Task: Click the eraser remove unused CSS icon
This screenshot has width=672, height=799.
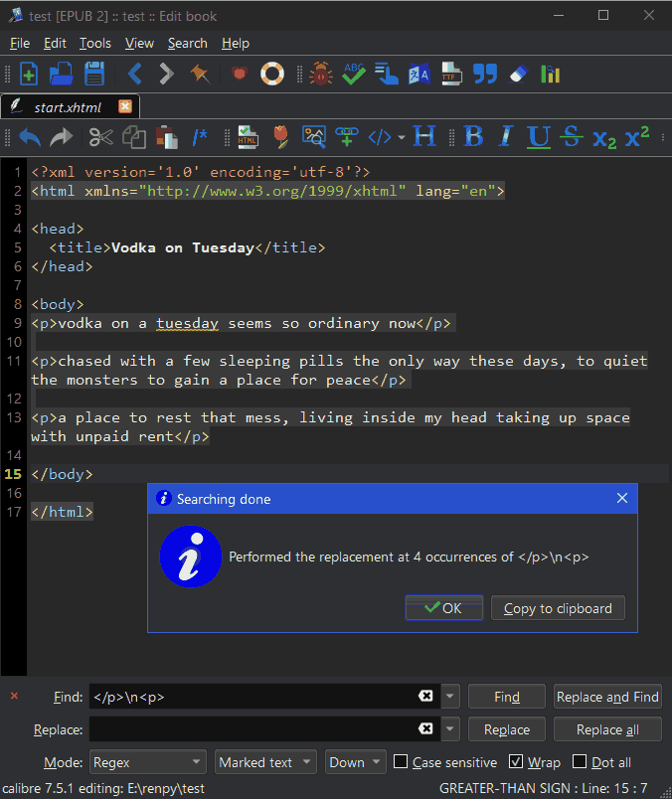Action: (518, 74)
